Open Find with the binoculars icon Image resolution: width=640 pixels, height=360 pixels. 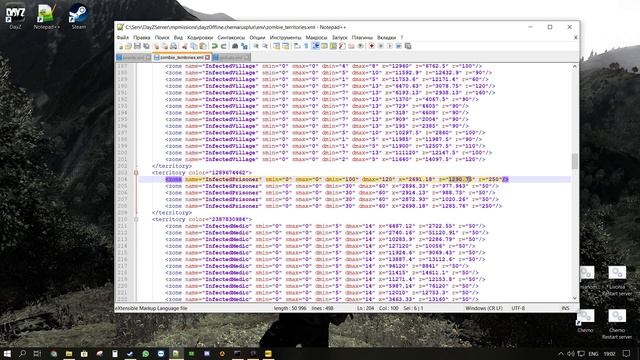[x=235, y=46]
